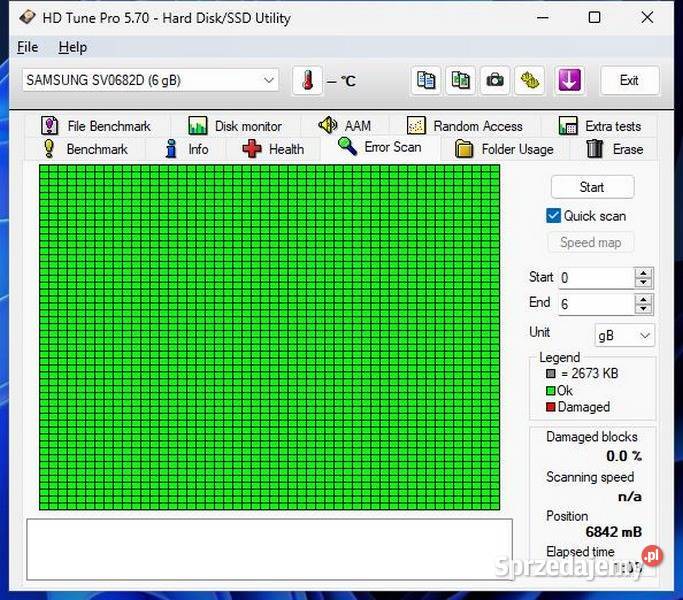The height and width of the screenshot is (600, 683).
Task: Click the copy text to clipboard icon
Action: 426,80
